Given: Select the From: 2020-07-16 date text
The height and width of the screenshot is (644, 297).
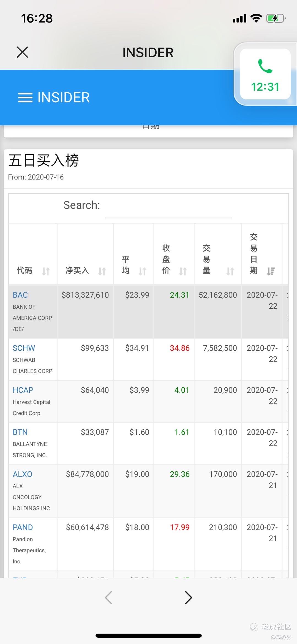Looking at the screenshot, I should coord(36,177).
